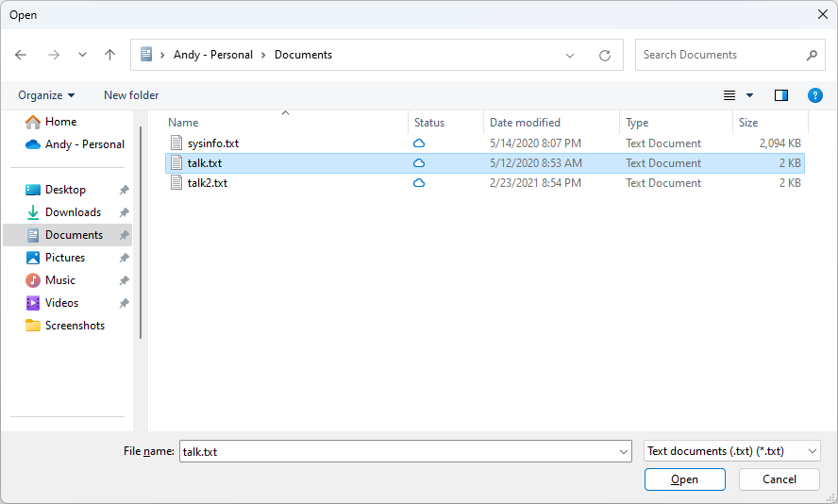
Task: Open the recent locations dropdown arrow
Action: pyautogui.click(x=82, y=55)
